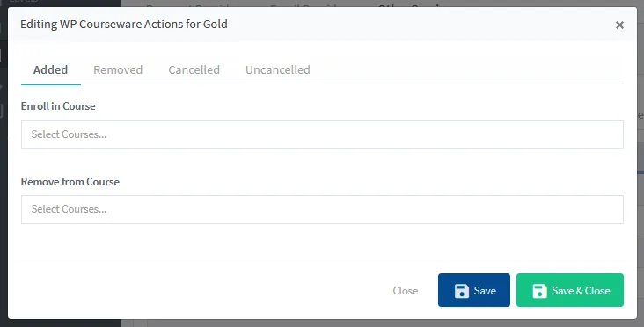644x327 pixels.
Task: Click the blue Save button
Action: click(x=474, y=290)
